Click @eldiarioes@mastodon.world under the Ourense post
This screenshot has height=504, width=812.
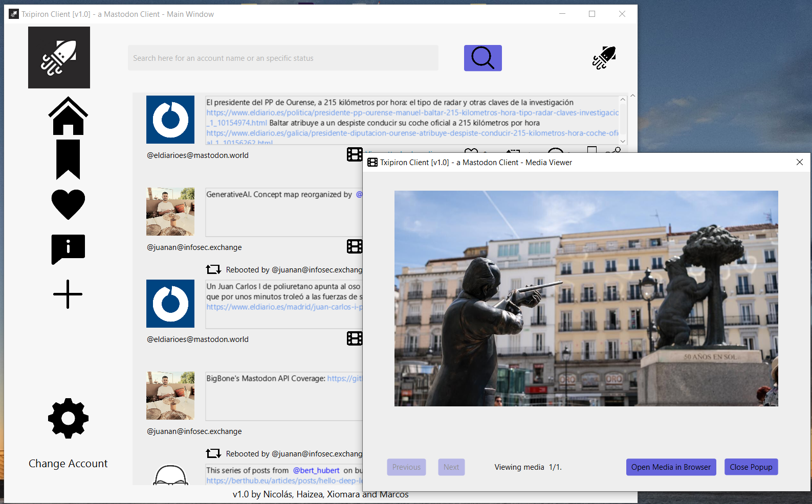(198, 155)
